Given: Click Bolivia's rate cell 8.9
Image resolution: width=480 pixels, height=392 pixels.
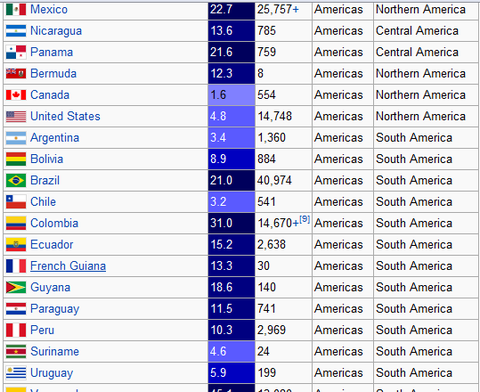Looking at the screenshot, I should click(231, 159).
